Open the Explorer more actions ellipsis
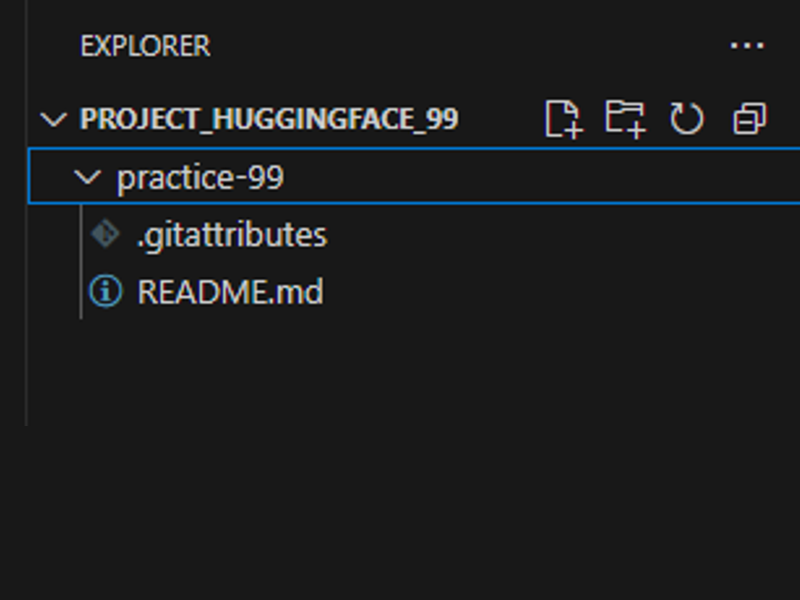The width and height of the screenshot is (800, 600). pyautogui.click(x=746, y=46)
